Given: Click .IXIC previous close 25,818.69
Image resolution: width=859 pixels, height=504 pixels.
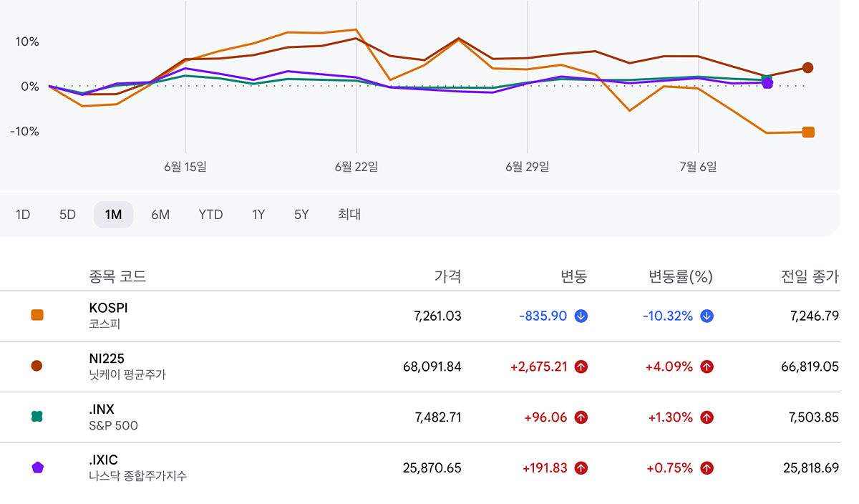Looking at the screenshot, I should click(810, 468).
